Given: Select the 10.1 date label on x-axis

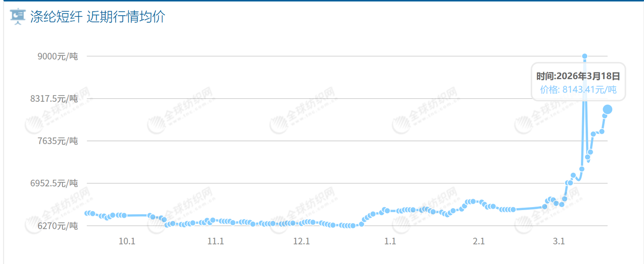Looking at the screenshot, I should tap(127, 241).
